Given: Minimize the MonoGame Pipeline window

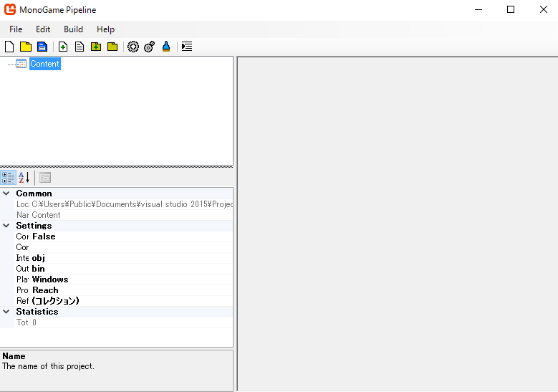Looking at the screenshot, I should pos(478,9).
